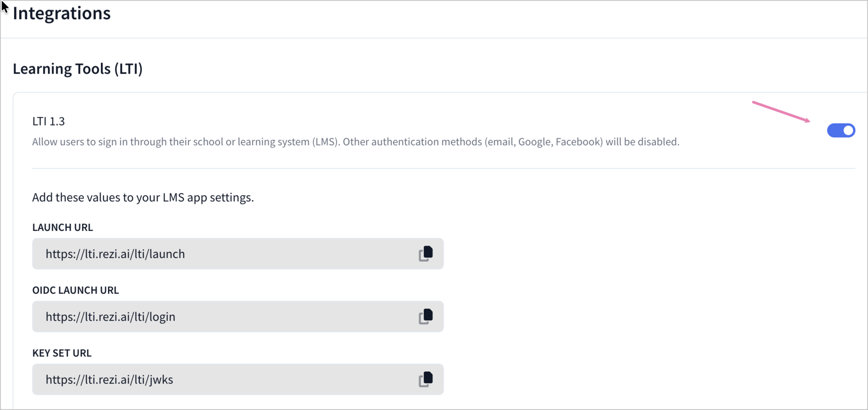Click the LTI 1.3 setting title
The image size is (868, 410).
[48, 121]
